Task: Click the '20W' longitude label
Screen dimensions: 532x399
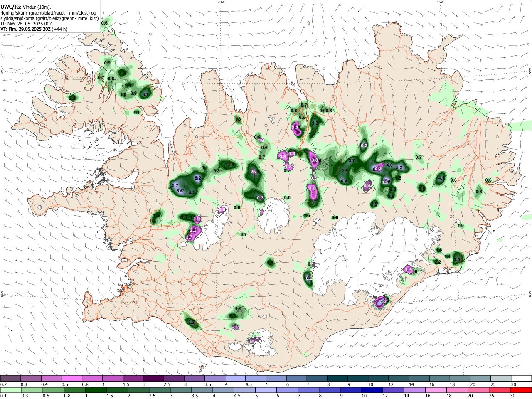Action: 221,2
